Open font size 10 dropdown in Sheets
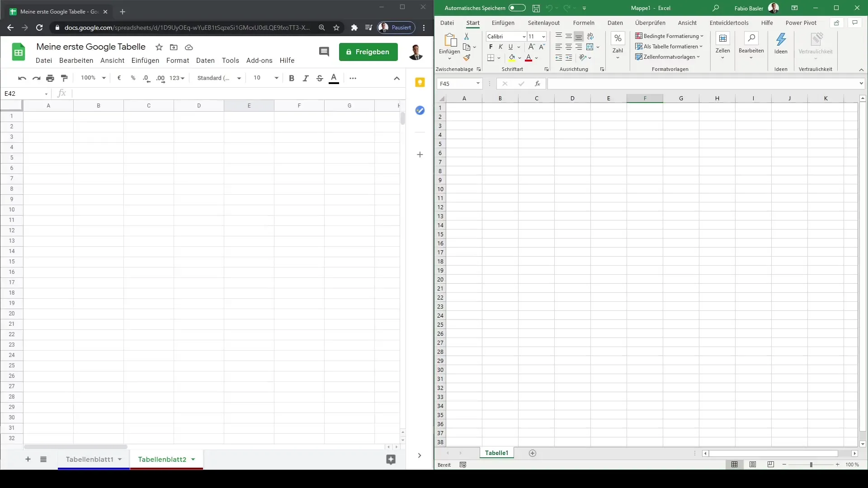This screenshot has width=868, height=488. (x=266, y=78)
